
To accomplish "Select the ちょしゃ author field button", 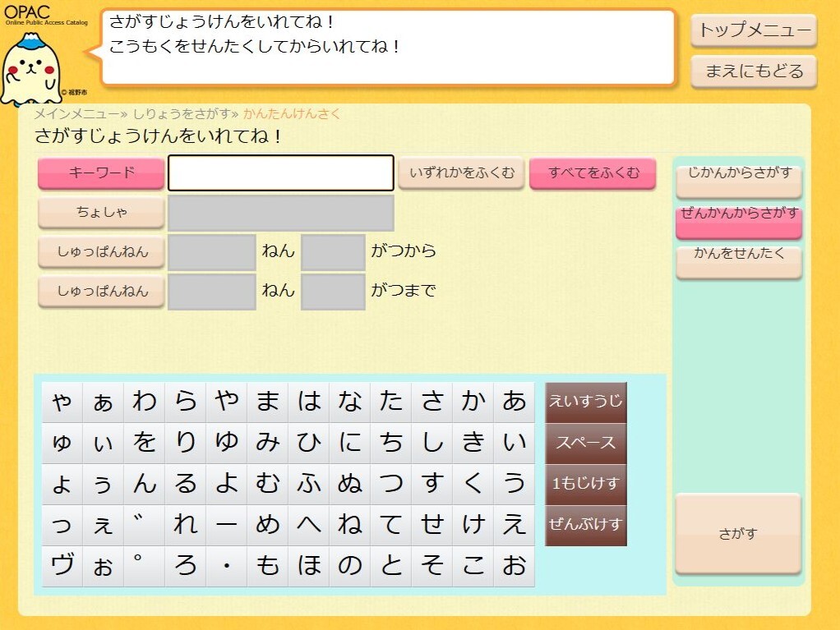I will point(101,213).
